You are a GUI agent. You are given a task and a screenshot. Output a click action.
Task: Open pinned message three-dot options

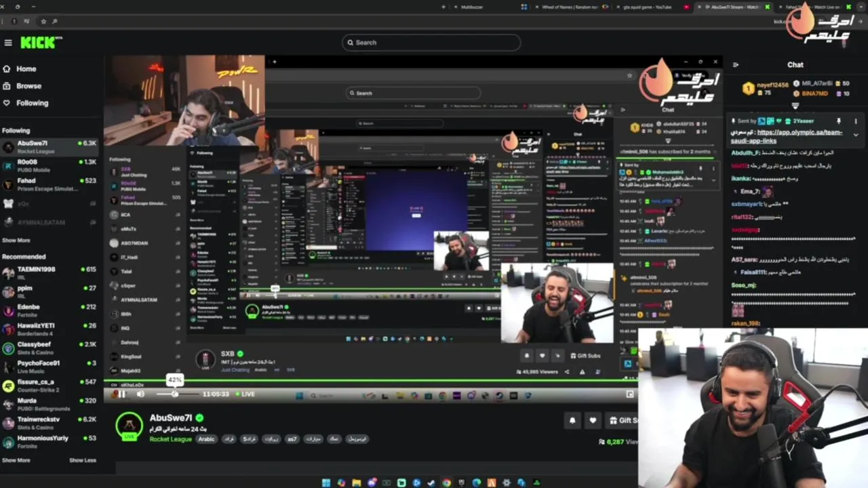click(x=855, y=121)
